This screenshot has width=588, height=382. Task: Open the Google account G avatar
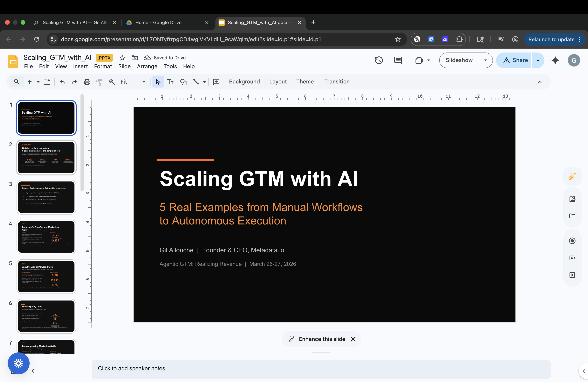coord(574,60)
